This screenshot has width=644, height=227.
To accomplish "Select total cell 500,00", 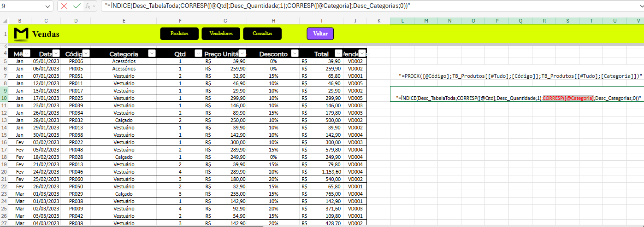I will tap(322, 120).
